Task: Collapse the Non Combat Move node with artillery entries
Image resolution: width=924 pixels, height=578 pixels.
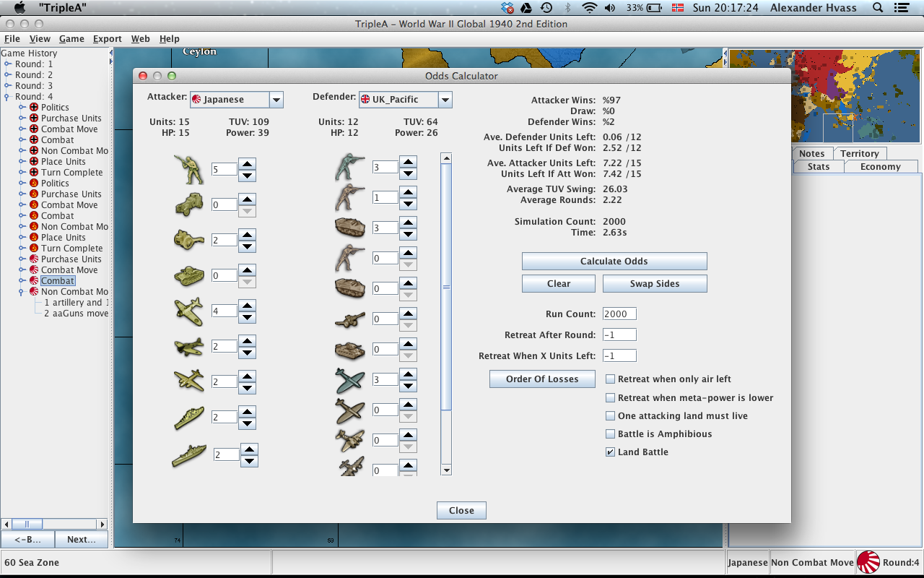Action: point(22,292)
